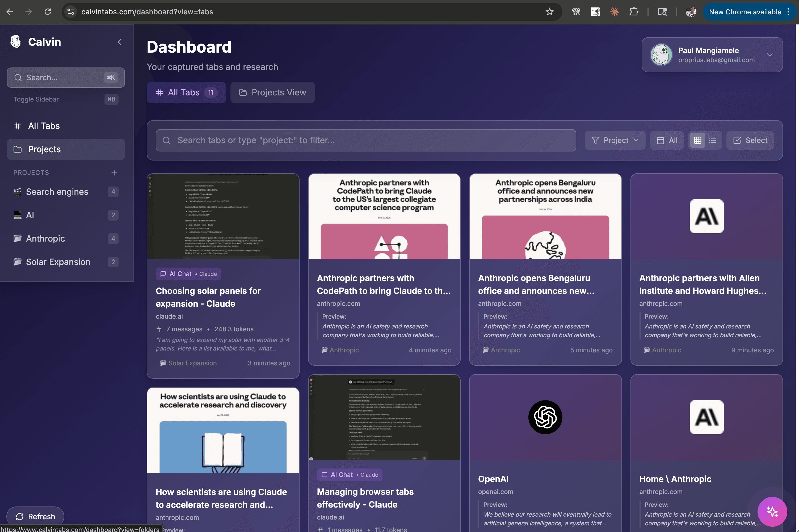Image resolution: width=799 pixels, height=532 pixels.
Task: Switch to Projects View tab
Action: point(272,92)
